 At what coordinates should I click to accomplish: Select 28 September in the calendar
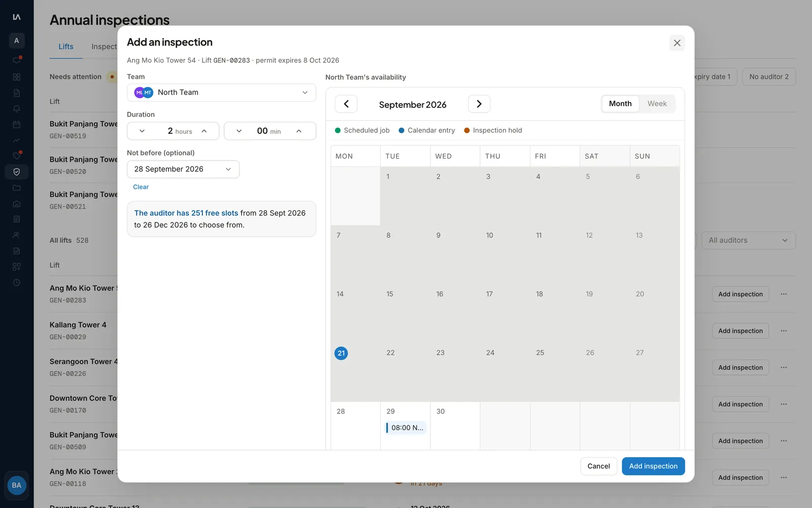[355, 426]
